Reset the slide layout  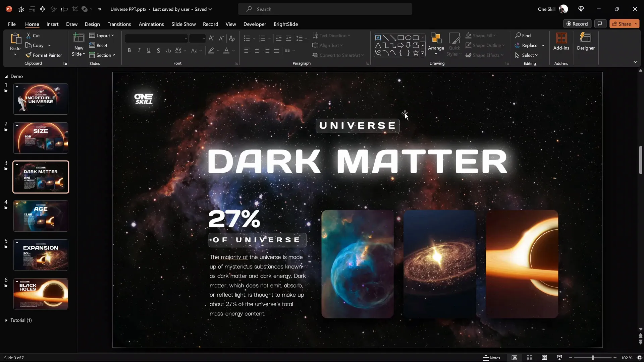click(98, 45)
